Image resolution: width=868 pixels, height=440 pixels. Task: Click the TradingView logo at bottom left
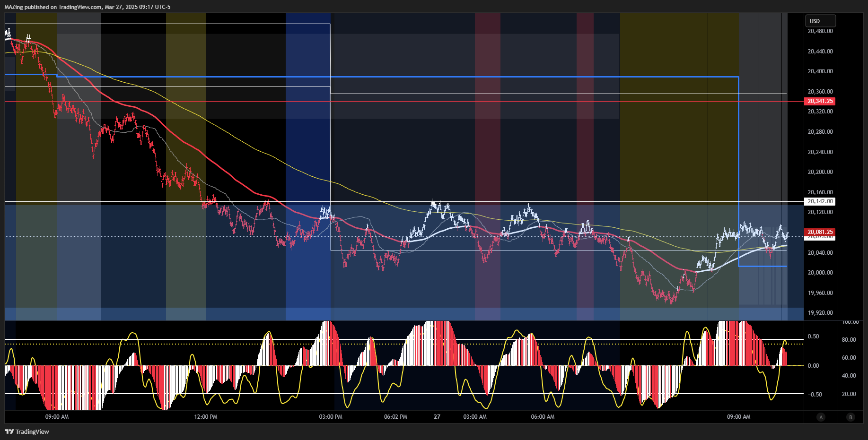(x=27, y=431)
